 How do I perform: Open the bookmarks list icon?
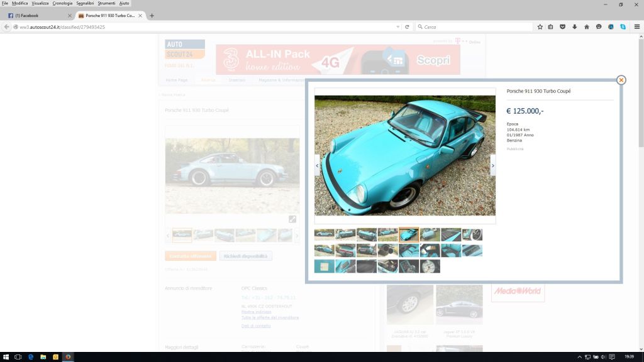(x=551, y=26)
